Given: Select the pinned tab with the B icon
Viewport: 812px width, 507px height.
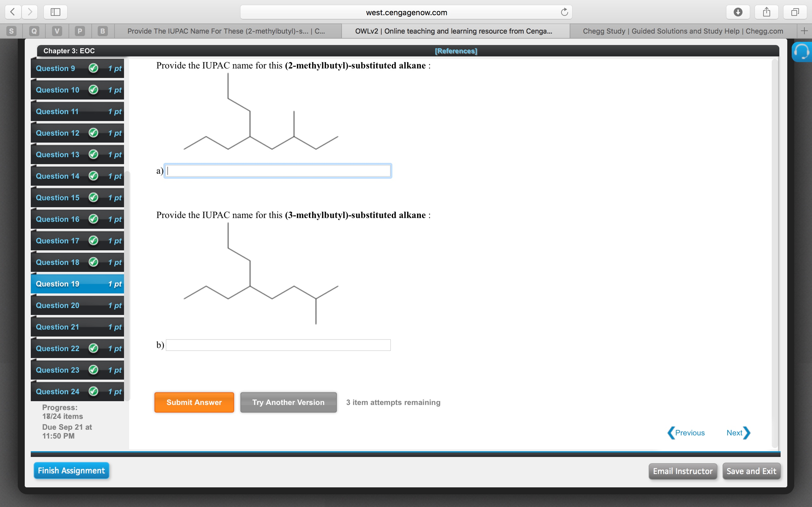Looking at the screenshot, I should [x=102, y=31].
